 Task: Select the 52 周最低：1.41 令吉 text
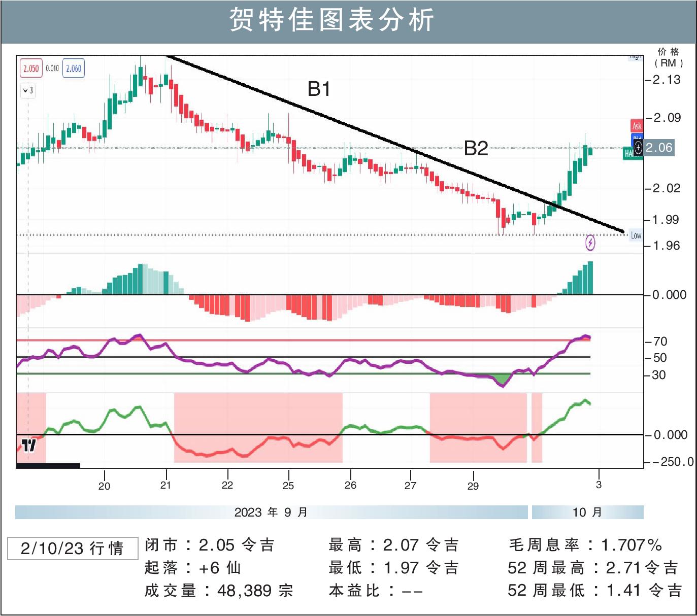(595, 590)
